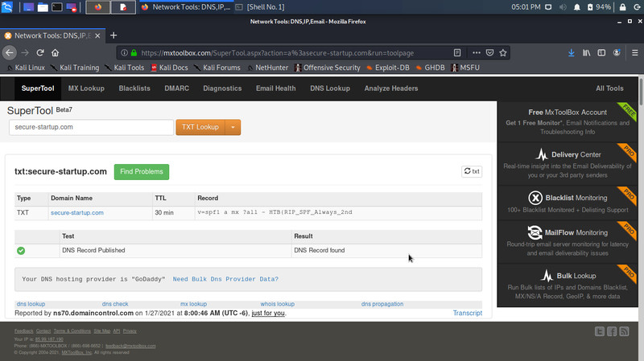Open Firefox downloads arrow icon
Viewport: 644px width, 361px height.
(x=572, y=53)
